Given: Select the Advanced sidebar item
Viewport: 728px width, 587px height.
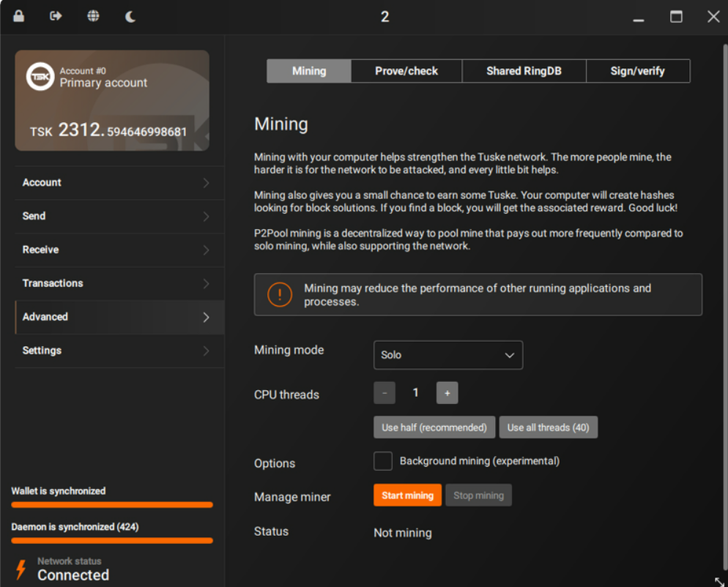Looking at the screenshot, I should tap(120, 318).
